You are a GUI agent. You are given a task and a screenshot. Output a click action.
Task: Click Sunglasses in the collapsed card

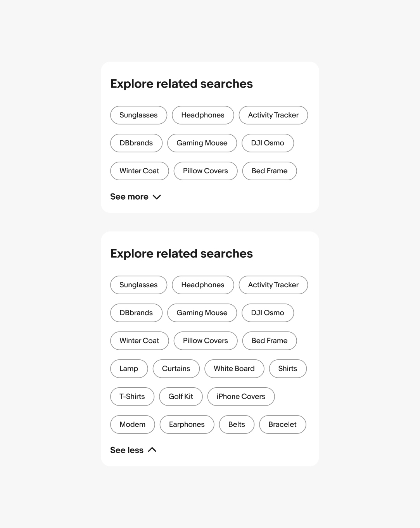(138, 115)
